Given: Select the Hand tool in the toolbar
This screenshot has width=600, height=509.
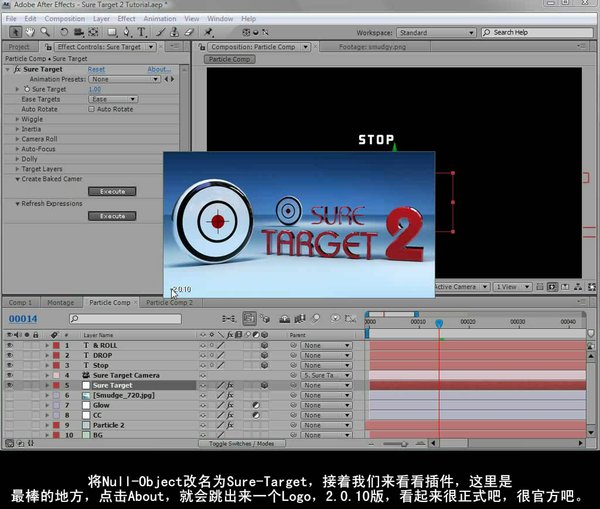Looking at the screenshot, I should coord(31,32).
